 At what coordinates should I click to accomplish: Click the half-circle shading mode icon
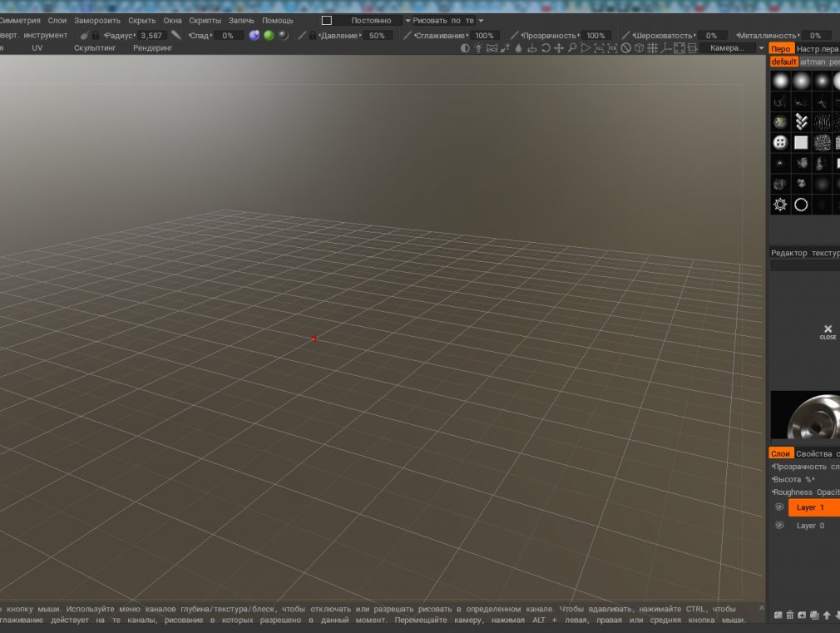pos(465,48)
